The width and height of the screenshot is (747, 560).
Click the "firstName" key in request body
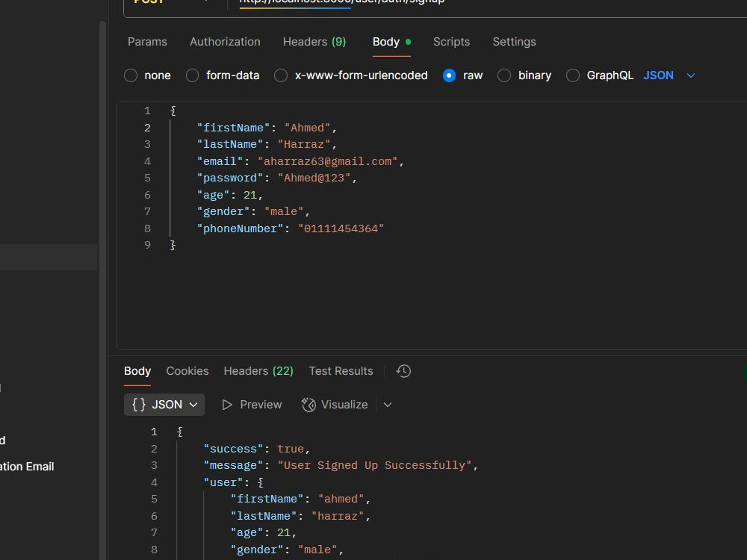(233, 128)
